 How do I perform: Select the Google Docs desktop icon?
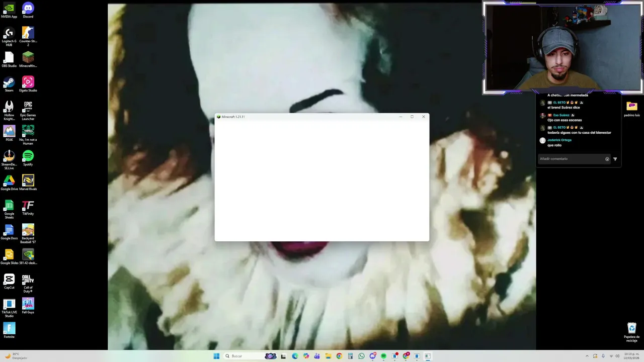coord(9,232)
